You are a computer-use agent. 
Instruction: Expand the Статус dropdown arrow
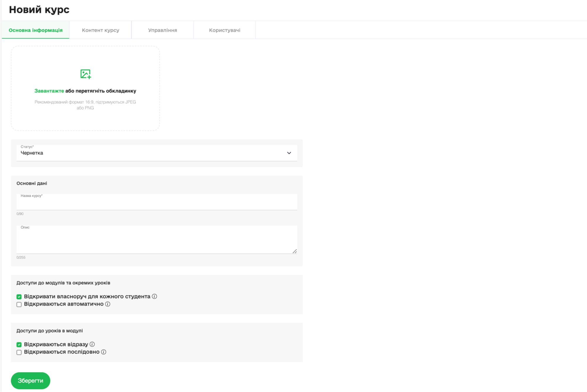[289, 153]
